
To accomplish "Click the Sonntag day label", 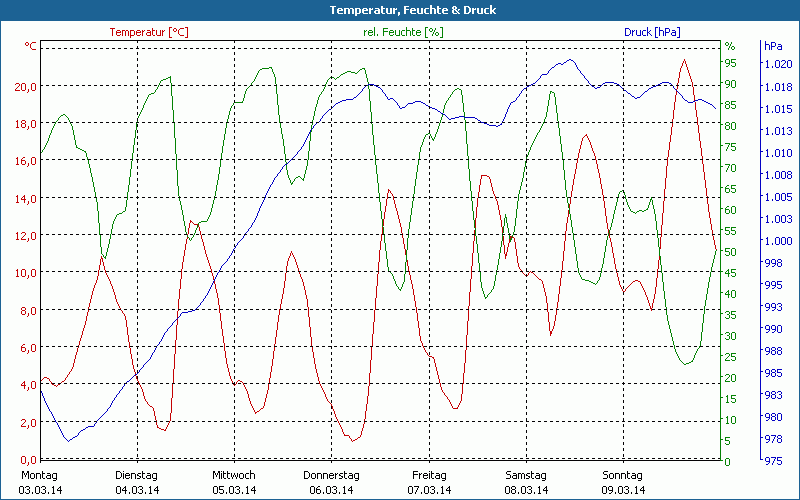I will 623,475.
